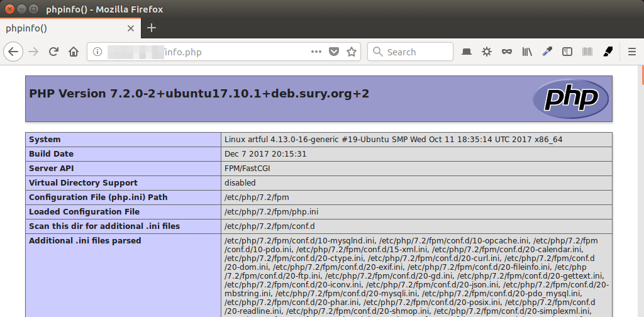Bookmark this page with the star
Viewport: 644px width, 317px height.
(x=352, y=52)
